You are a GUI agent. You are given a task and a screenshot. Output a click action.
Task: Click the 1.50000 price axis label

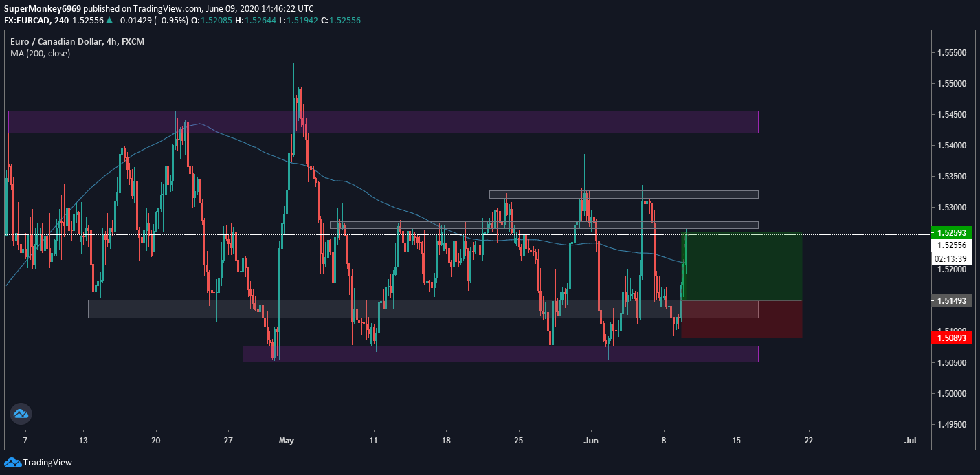(950, 394)
